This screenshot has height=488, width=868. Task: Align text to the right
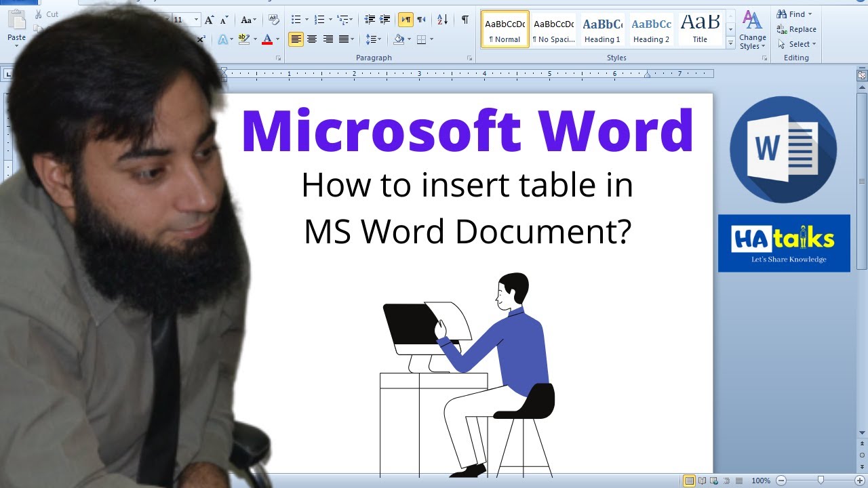(328, 39)
